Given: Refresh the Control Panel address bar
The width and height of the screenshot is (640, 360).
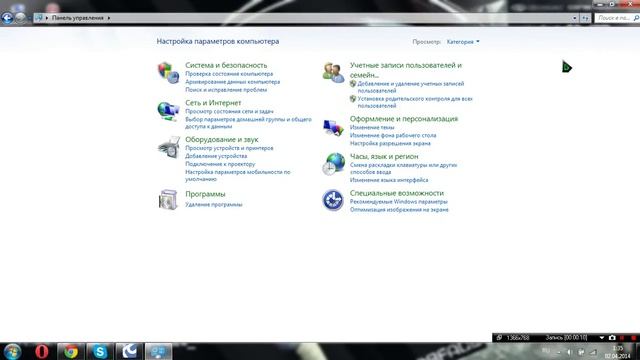Looking at the screenshot, I should click(x=585, y=18).
